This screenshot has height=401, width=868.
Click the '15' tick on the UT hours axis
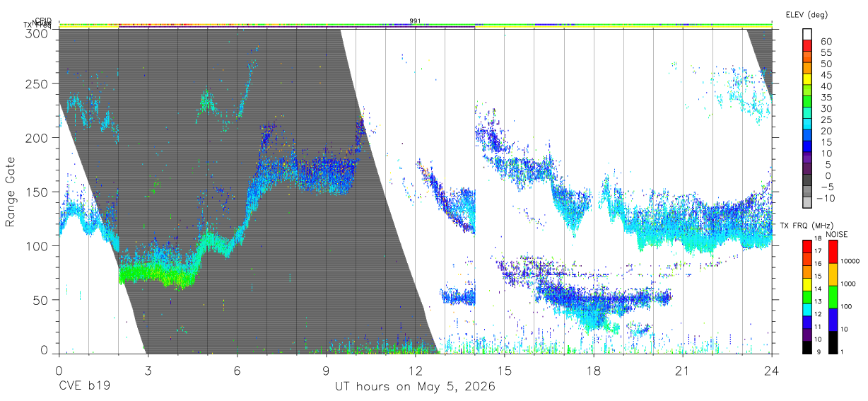(x=504, y=370)
